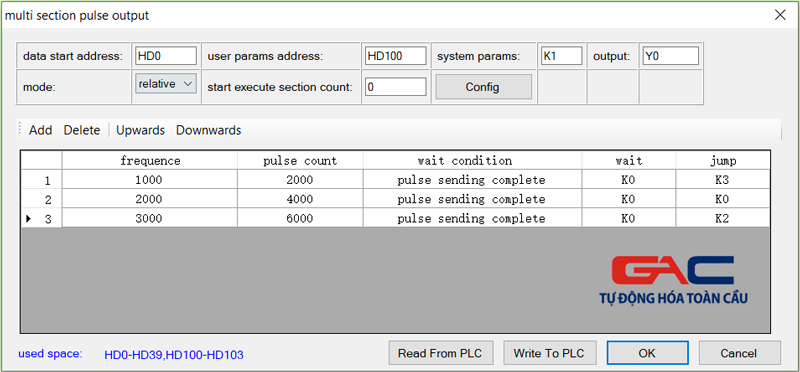The height and width of the screenshot is (372, 800).
Task: Select jump cell K0 in row 2
Action: pyautogui.click(x=723, y=199)
